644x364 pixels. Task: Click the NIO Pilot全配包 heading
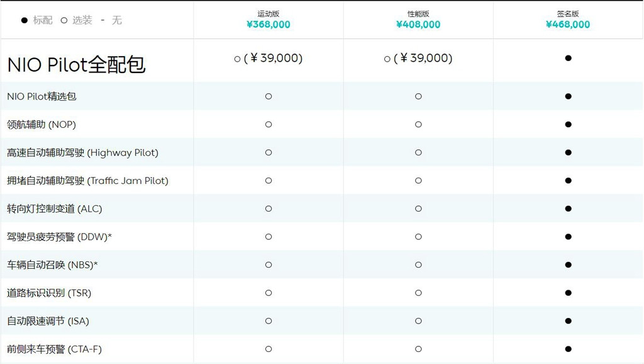coord(76,65)
